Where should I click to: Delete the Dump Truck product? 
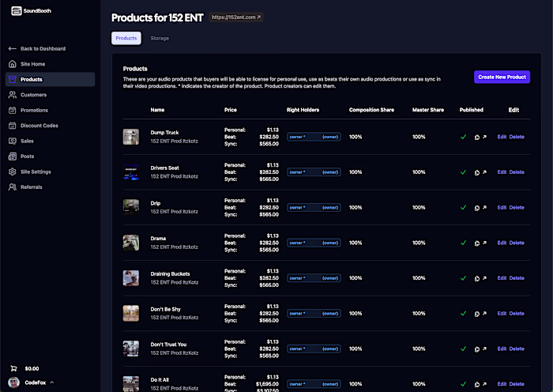coord(517,137)
